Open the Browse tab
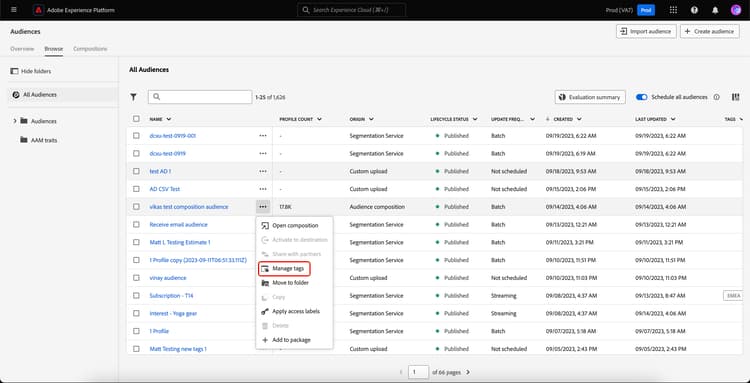Screen dimensions: 750x383 (54, 49)
